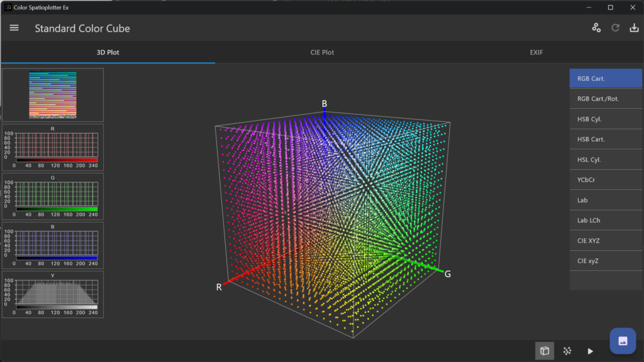The height and width of the screenshot is (362, 644).
Task: Open the hamburger navigation menu
Action: (x=14, y=28)
